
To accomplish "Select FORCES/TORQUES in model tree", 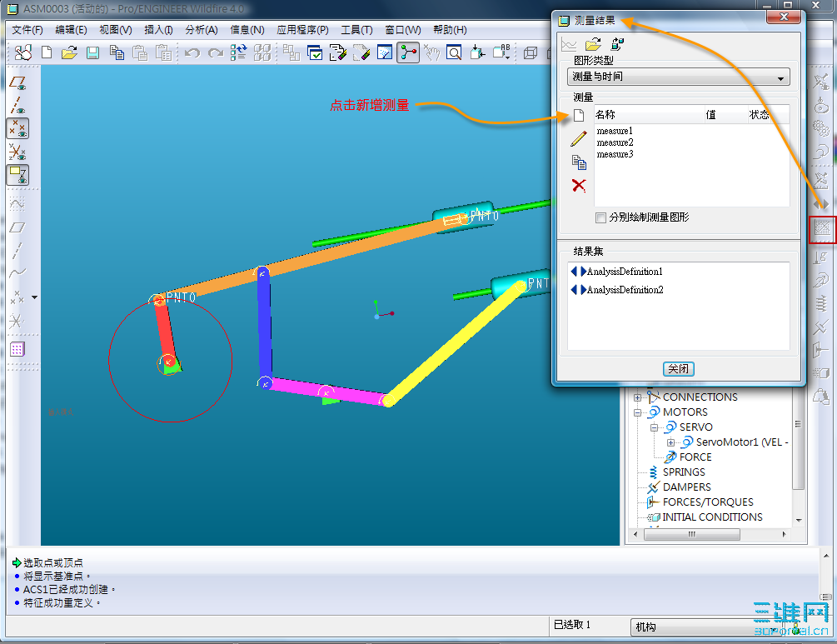I will coord(708,502).
